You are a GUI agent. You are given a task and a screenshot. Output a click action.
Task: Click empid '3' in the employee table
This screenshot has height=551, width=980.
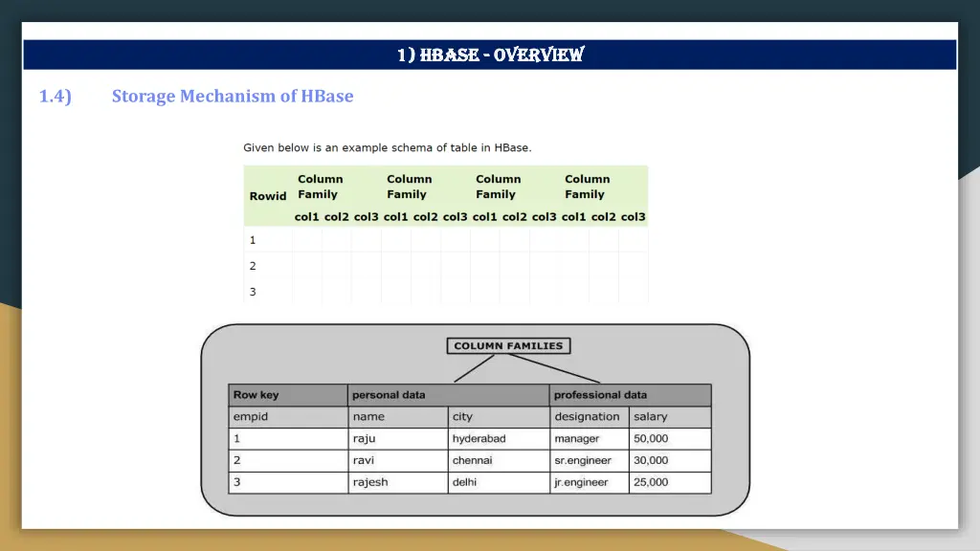coord(287,482)
